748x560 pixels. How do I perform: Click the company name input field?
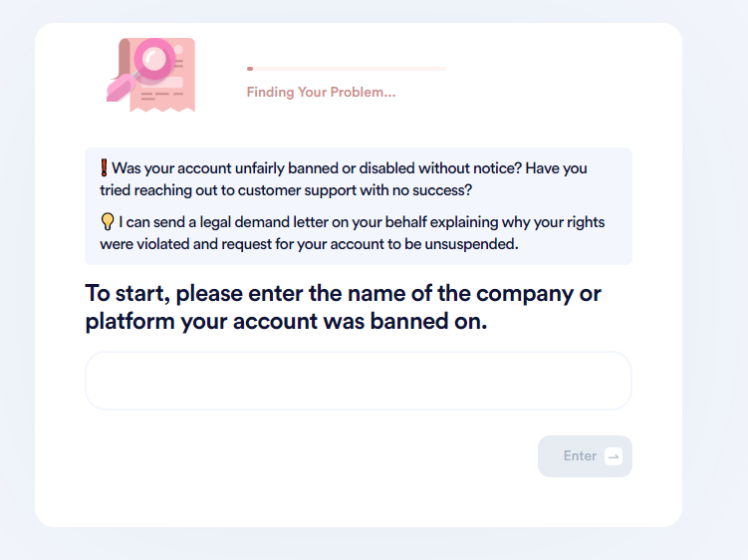[359, 381]
